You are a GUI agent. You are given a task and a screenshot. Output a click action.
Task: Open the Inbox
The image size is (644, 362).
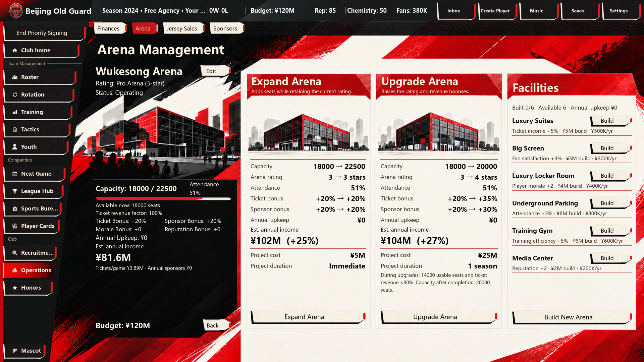(456, 11)
